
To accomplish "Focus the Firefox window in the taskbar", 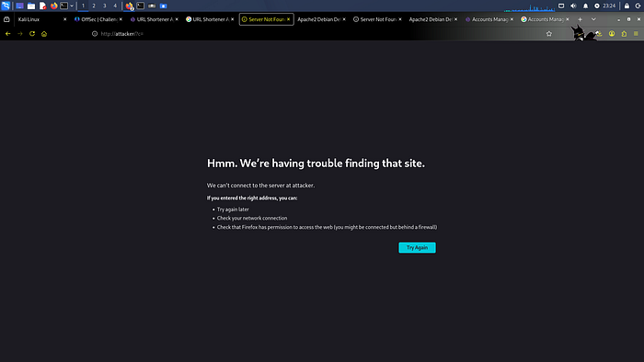I will [130, 6].
